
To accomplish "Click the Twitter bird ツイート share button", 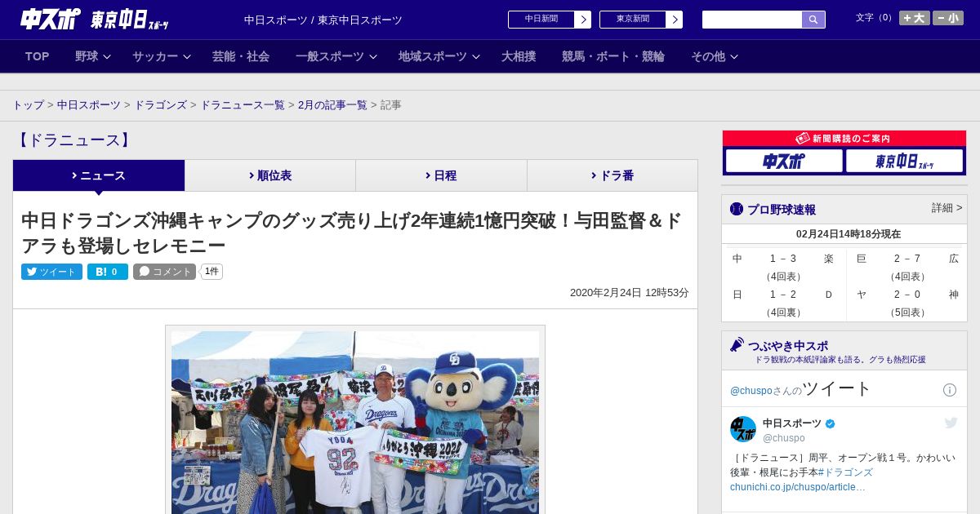I will tap(51, 272).
